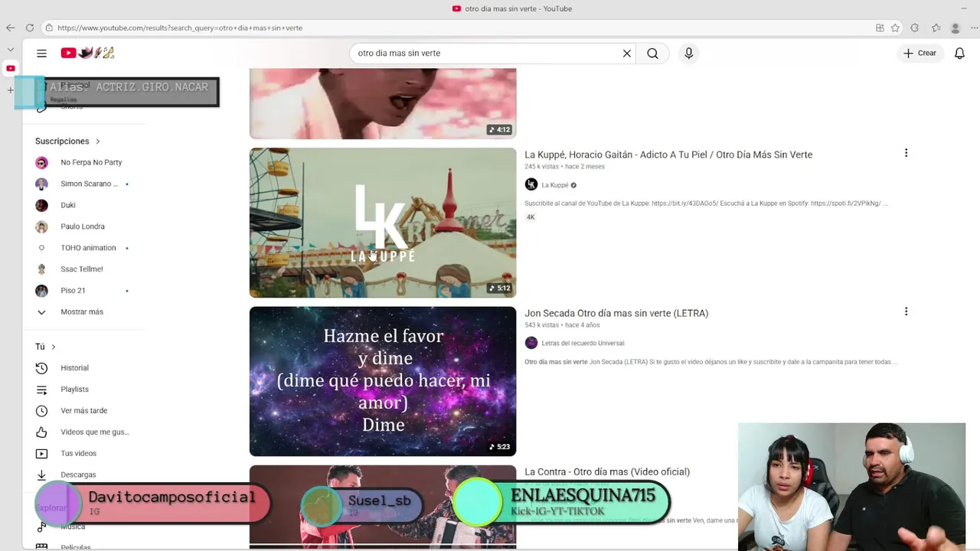Open the notifications bell
Viewport: 980px width, 551px height.
(x=959, y=53)
